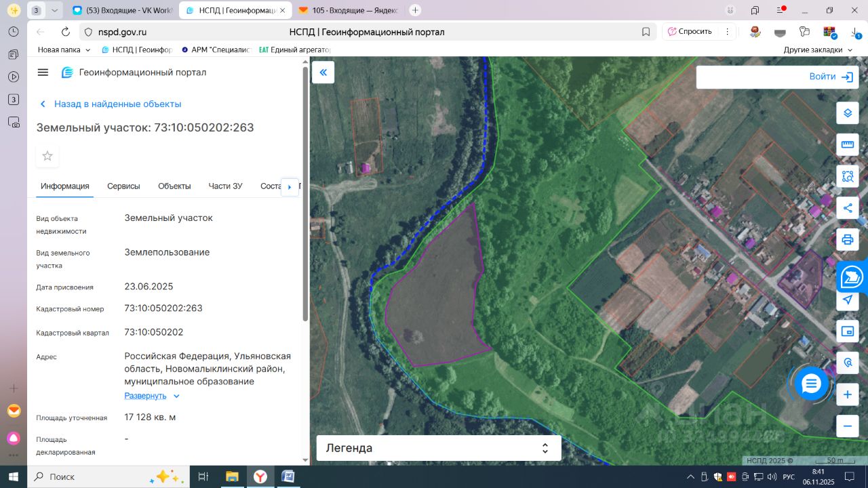
Task: Open Word from the taskbar
Action: pos(288,476)
